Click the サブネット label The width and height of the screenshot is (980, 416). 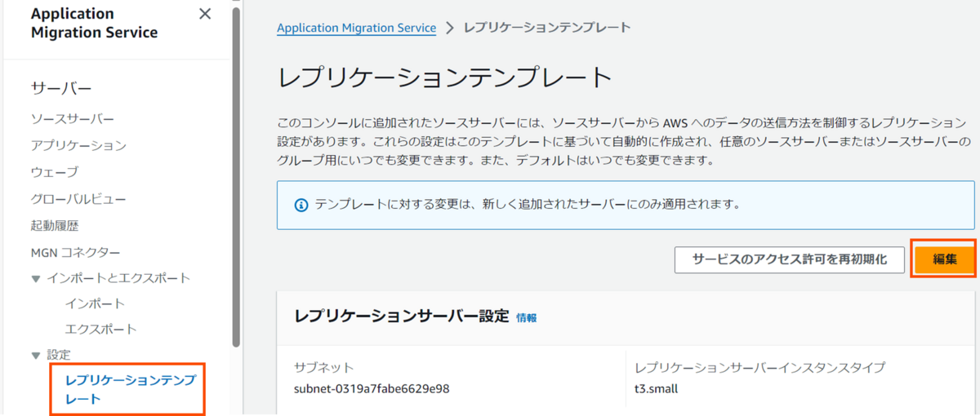[323, 367]
